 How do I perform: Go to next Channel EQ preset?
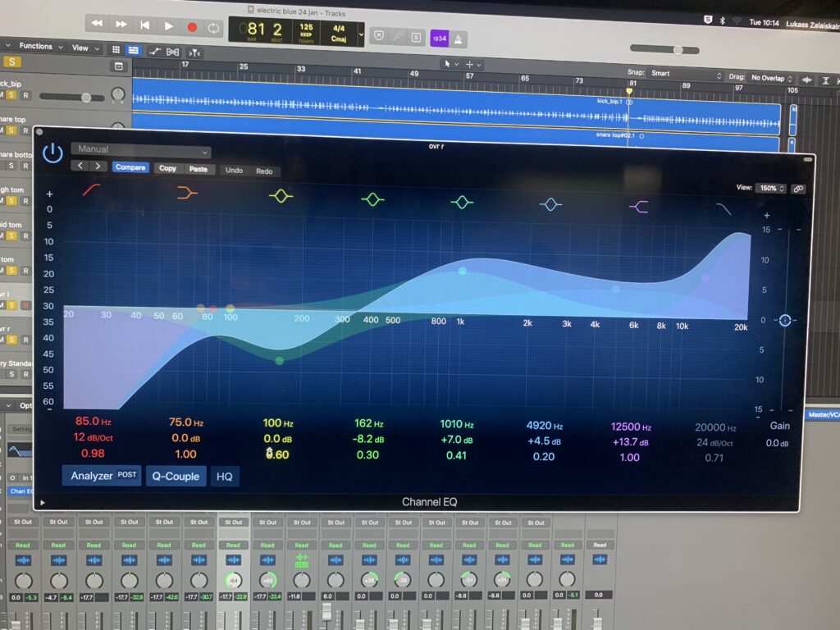click(x=98, y=166)
